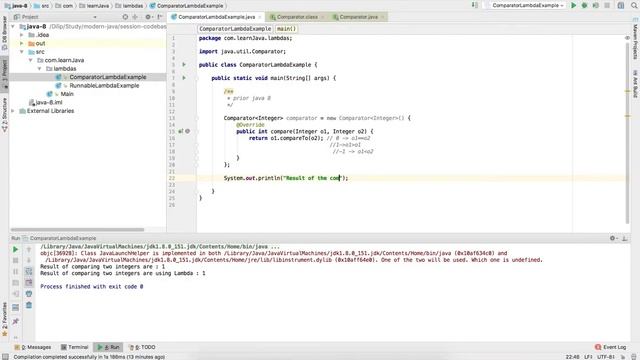This screenshot has height=360, width=640.
Task: Click the src breadcrumb in navigation bar
Action: 42,6
